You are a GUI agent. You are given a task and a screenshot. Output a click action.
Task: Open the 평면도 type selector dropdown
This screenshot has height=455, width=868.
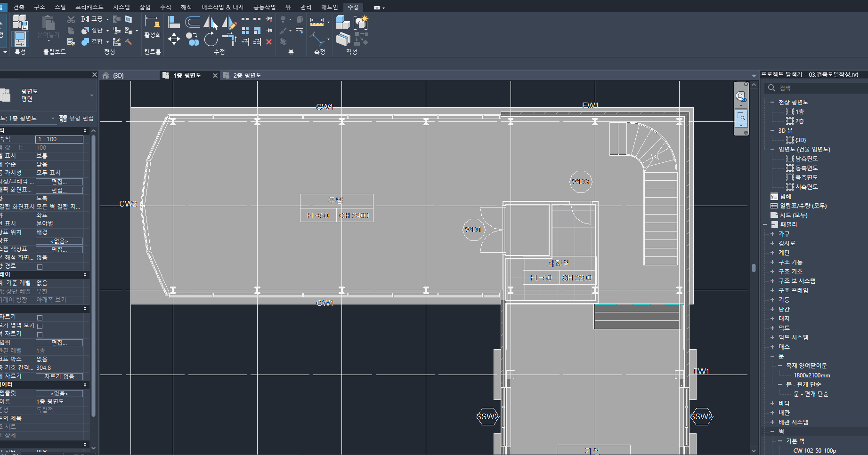[91, 96]
